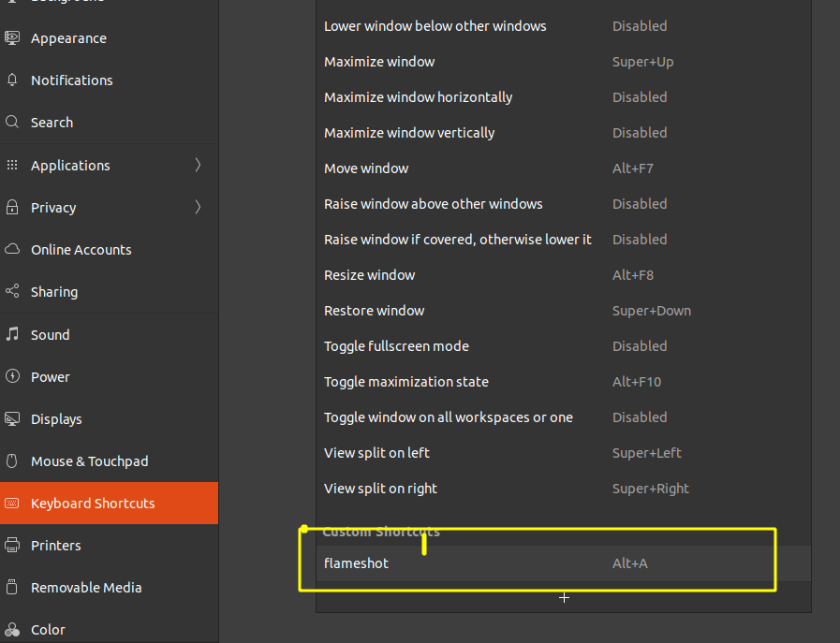Image resolution: width=840 pixels, height=643 pixels.
Task: Click the Printers icon in sidebar
Action: (x=12, y=545)
